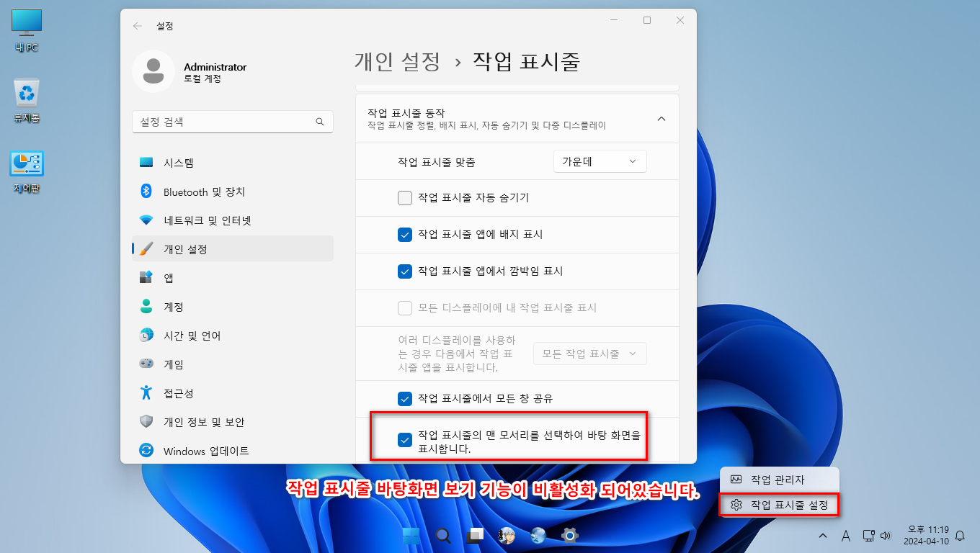Open the disabled 모든 작업 표시줄 dropdown
Screen dimensions: 980x553
pos(589,354)
